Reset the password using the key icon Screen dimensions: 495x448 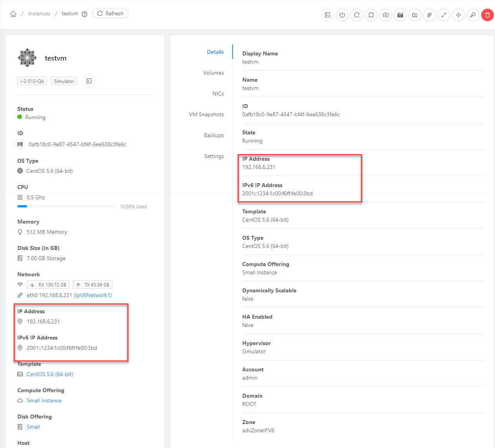[473, 15]
